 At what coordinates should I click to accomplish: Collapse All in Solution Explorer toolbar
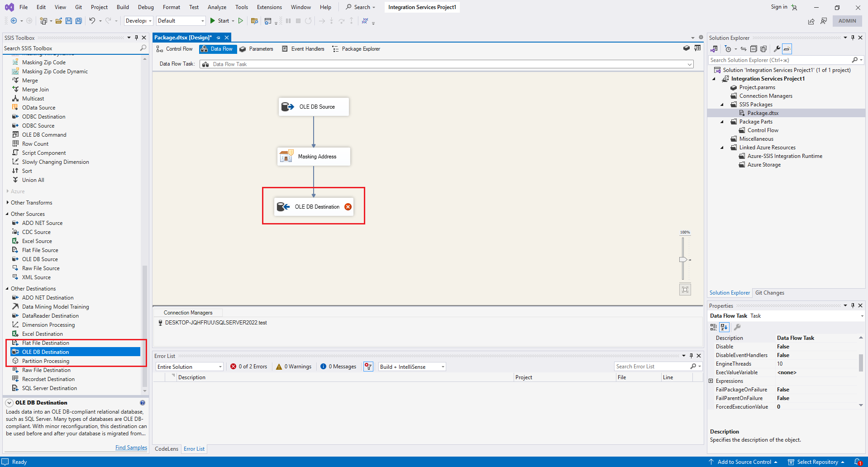coord(754,49)
